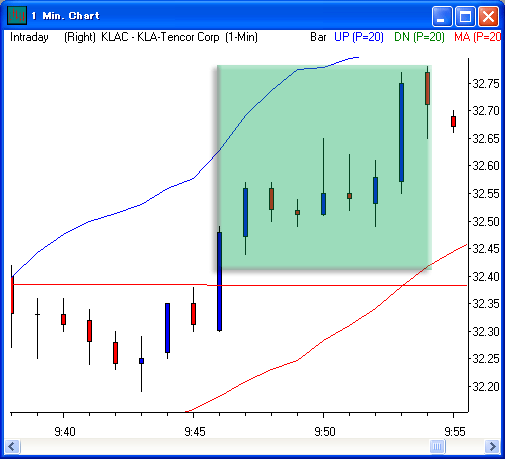Click the 32.50 price axis label
505x459 pixels.
pyautogui.click(x=486, y=222)
